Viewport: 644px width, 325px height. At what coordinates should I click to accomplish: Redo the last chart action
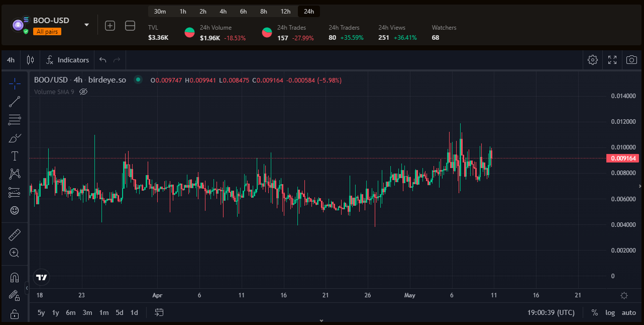click(117, 60)
